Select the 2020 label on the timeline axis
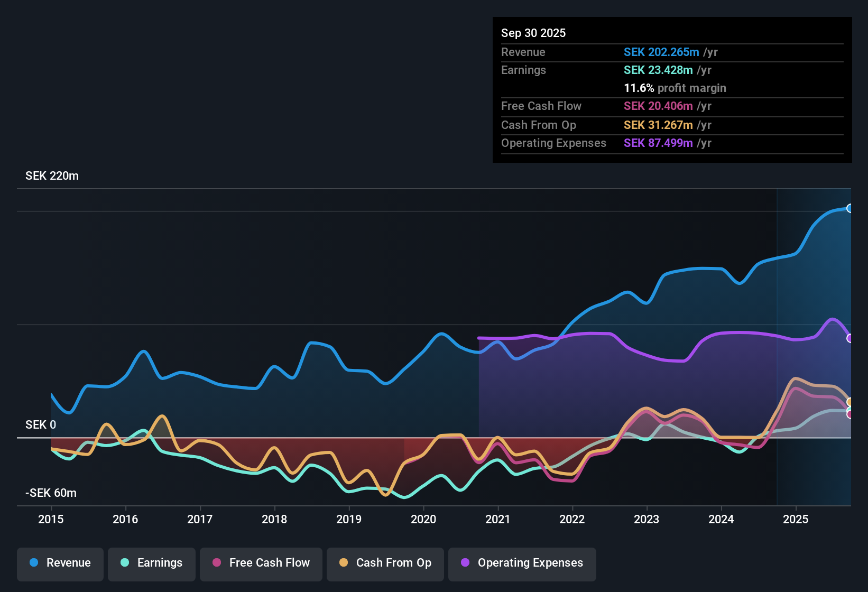Image resolution: width=868 pixels, height=592 pixels. pos(423,520)
